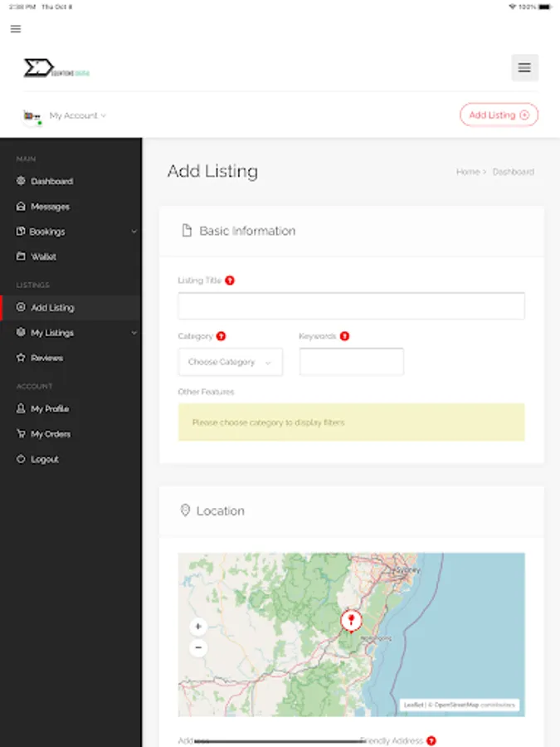Viewport: 560px width, 747px height.
Task: Click the Friendly Address help tooltip icon
Action: point(431,740)
